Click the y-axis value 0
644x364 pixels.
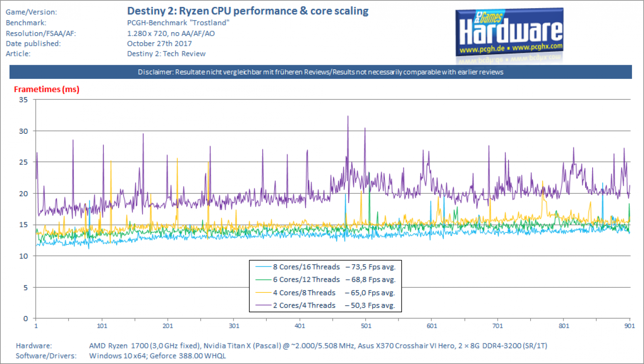coord(26,318)
